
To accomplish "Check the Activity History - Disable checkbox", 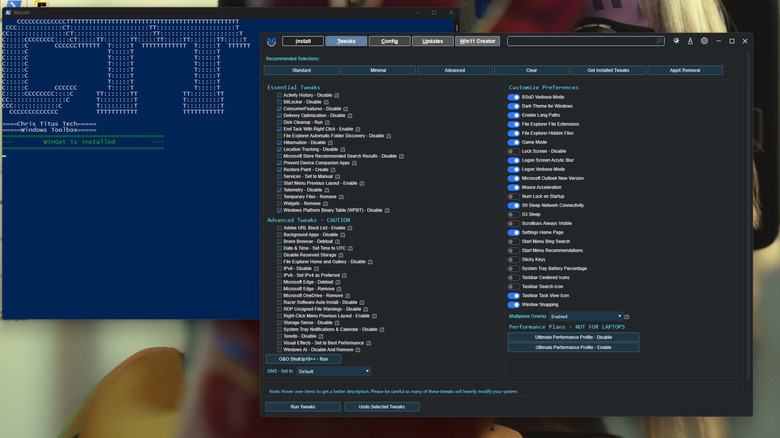I will pyautogui.click(x=280, y=95).
